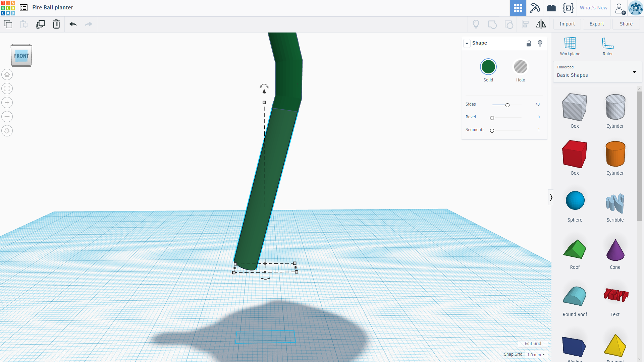Open the Blocks pickaxe mode
644x362 pixels.
tap(535, 8)
